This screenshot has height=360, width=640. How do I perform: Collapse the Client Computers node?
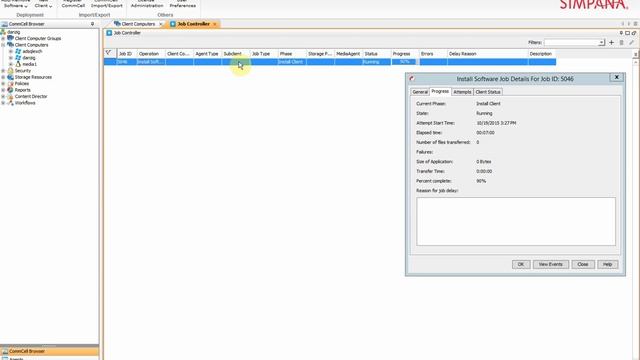coord(3,45)
